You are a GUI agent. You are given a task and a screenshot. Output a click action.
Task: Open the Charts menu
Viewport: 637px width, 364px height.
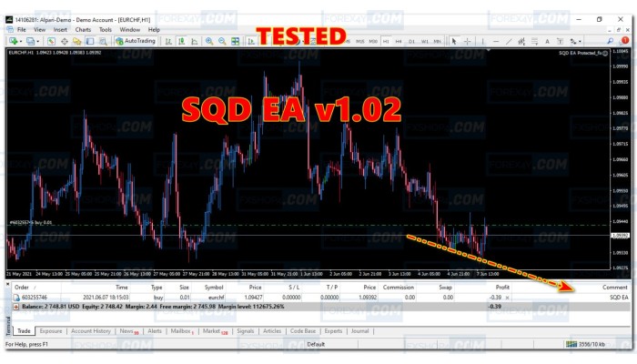[x=83, y=30]
